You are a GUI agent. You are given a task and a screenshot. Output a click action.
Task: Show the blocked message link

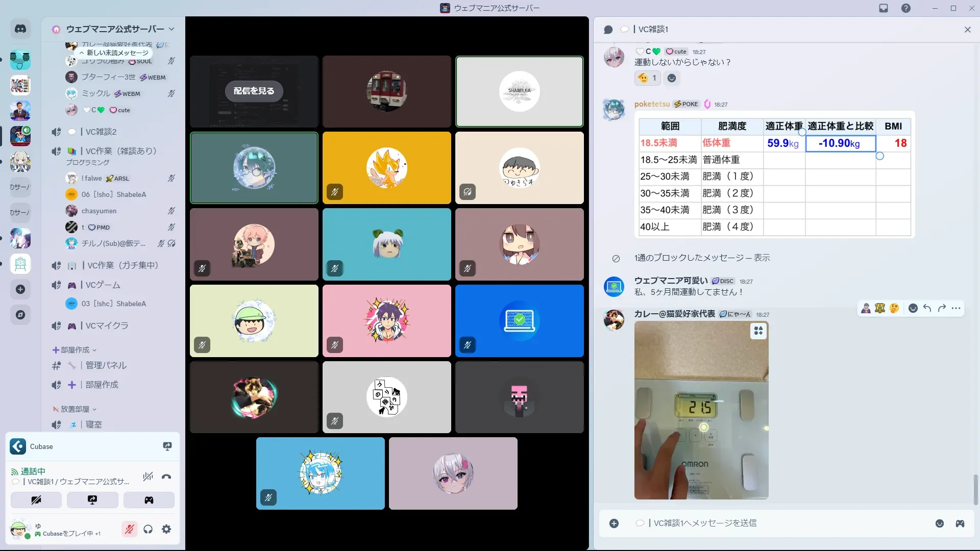pos(762,258)
